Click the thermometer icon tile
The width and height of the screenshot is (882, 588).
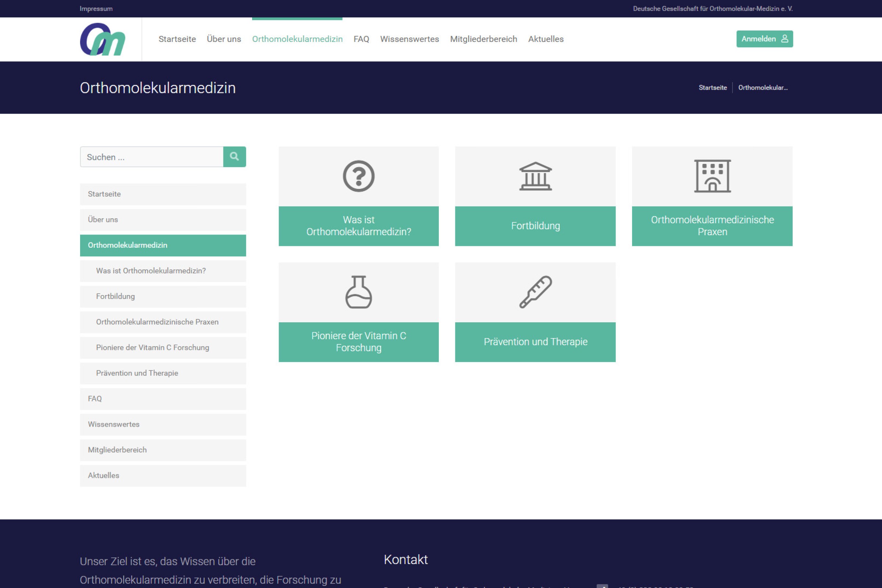tap(535, 292)
